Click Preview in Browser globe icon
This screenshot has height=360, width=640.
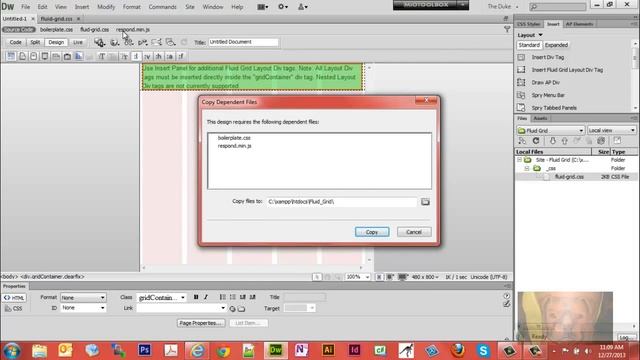click(x=115, y=42)
